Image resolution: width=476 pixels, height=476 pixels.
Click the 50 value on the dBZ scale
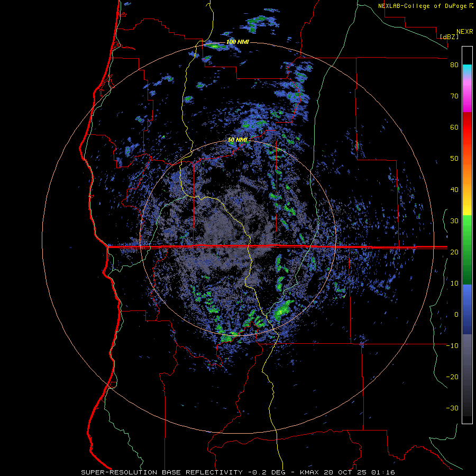pos(454,159)
